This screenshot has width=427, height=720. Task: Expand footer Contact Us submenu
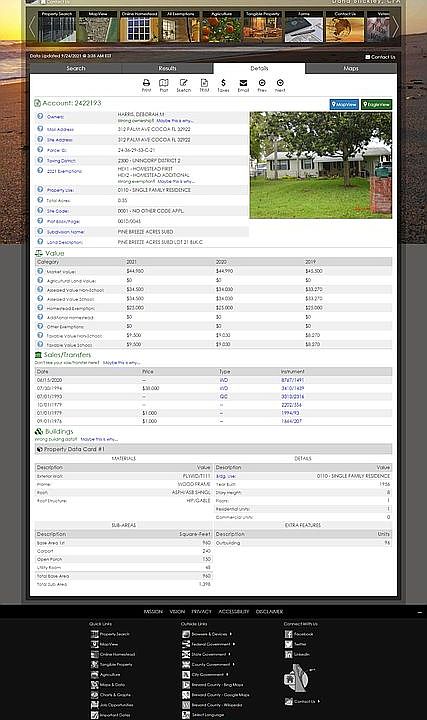[319, 701]
